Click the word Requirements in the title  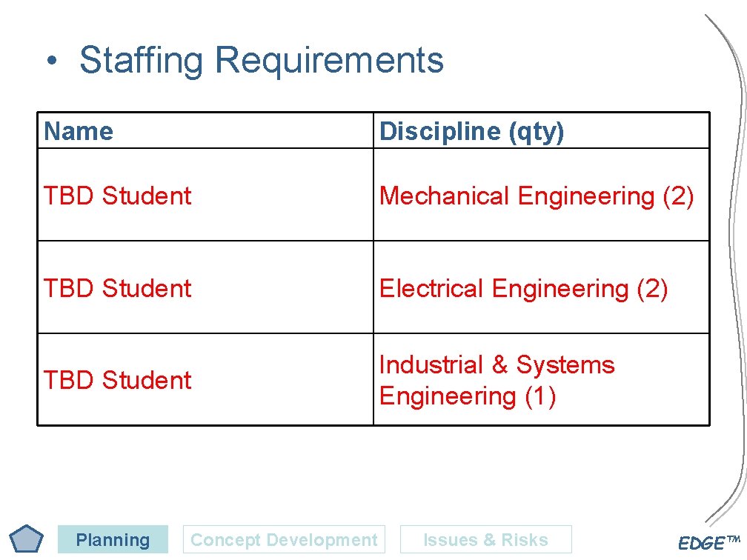330,61
